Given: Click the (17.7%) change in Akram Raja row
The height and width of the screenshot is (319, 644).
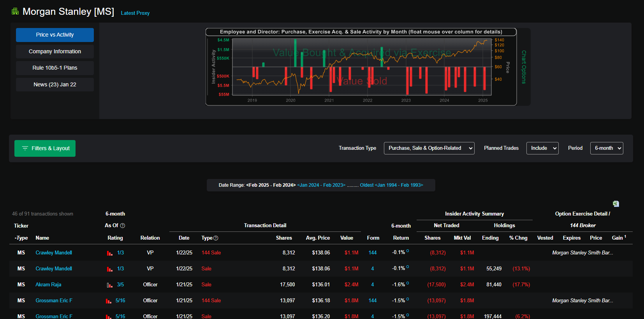Looking at the screenshot, I should coord(521,285).
